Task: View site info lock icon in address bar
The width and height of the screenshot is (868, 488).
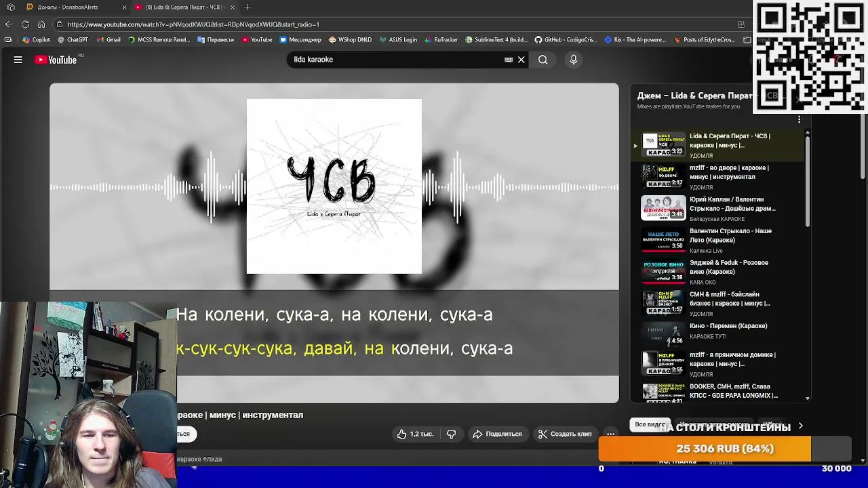Action: tap(60, 24)
